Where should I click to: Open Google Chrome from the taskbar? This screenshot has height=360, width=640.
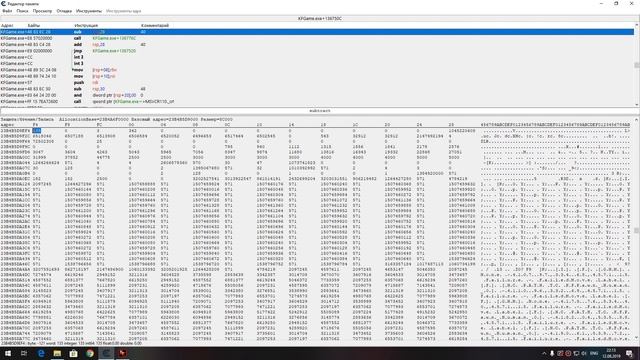90,353
